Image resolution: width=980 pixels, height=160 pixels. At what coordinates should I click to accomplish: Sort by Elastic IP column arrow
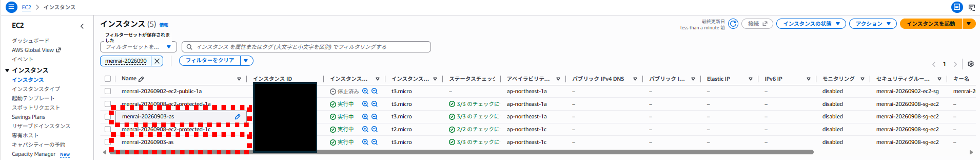750,79
